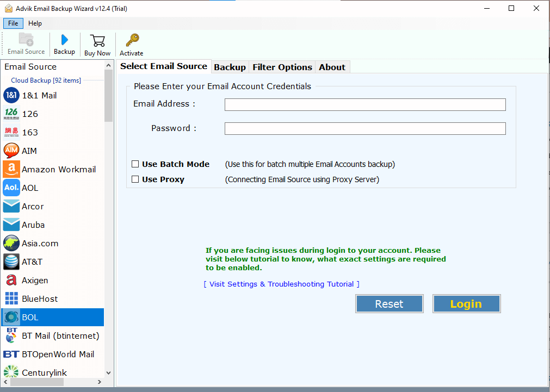The image size is (550, 392).
Task: Select the Arcor envelope icon
Action: pyautogui.click(x=11, y=206)
